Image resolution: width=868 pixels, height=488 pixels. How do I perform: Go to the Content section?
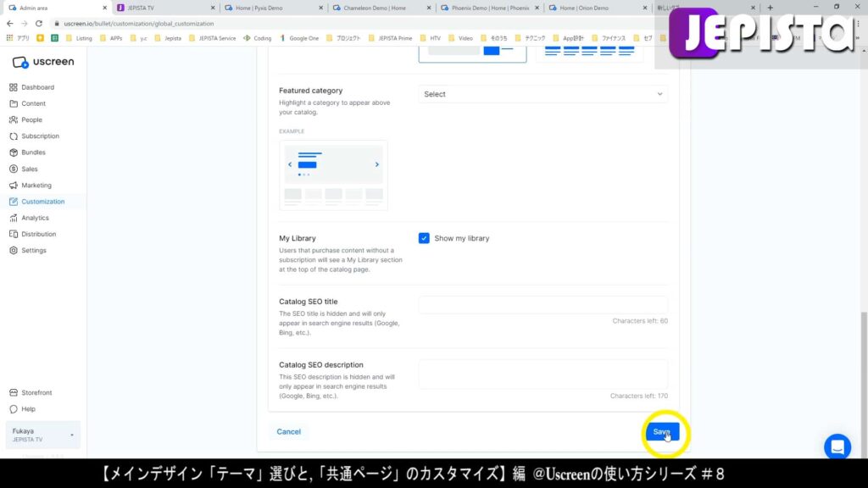33,103
